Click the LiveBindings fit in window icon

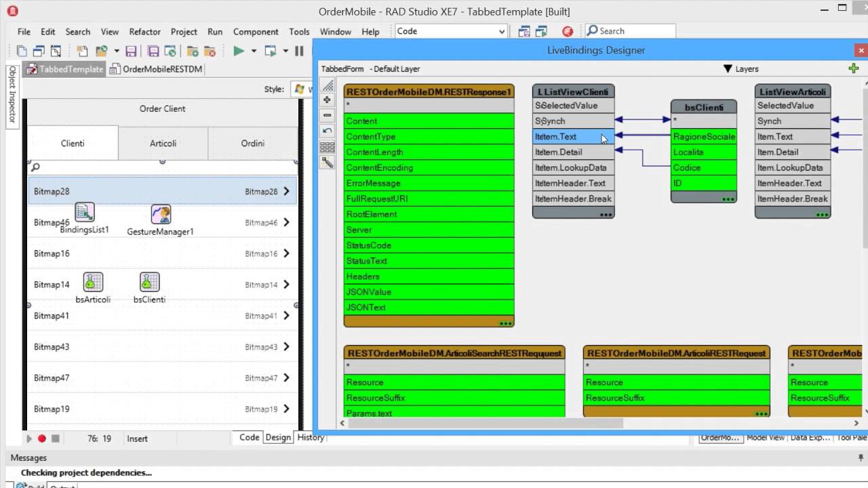(x=328, y=85)
